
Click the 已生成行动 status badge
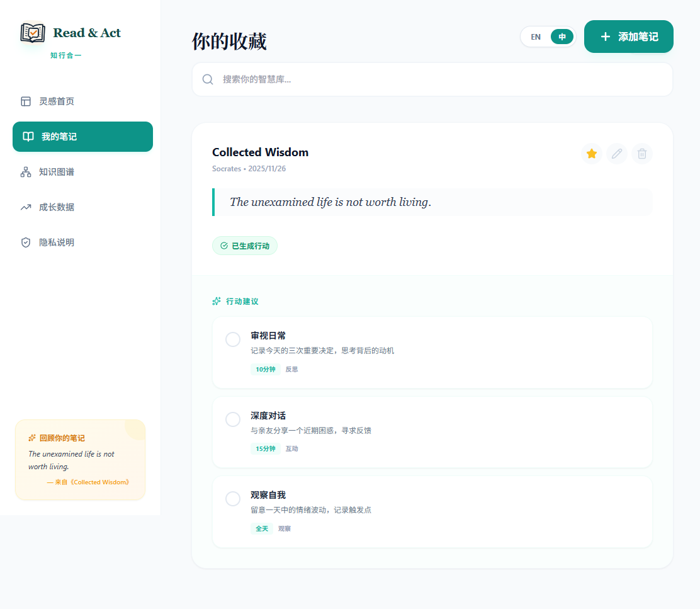coord(245,246)
